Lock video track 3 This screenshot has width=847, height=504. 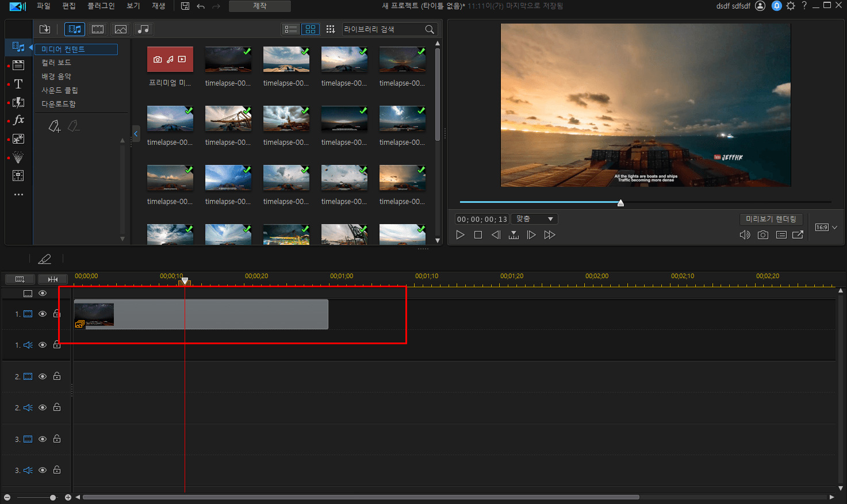[57, 439]
